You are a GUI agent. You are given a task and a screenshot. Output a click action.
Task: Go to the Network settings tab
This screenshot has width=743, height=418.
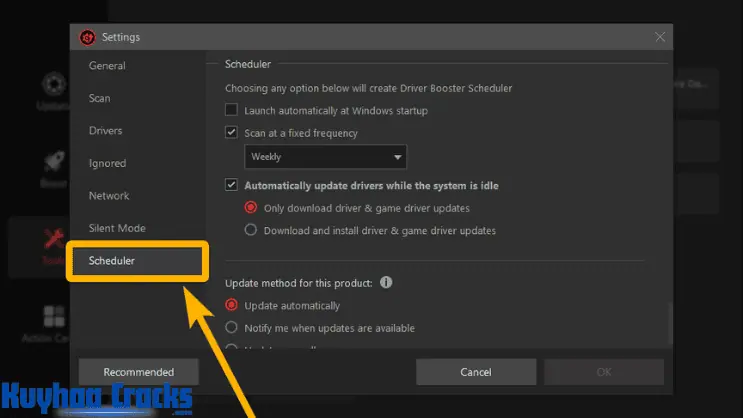(109, 196)
